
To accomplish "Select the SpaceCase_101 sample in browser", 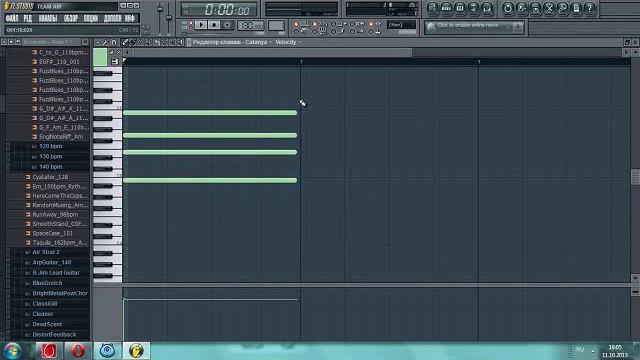I will (x=52, y=233).
